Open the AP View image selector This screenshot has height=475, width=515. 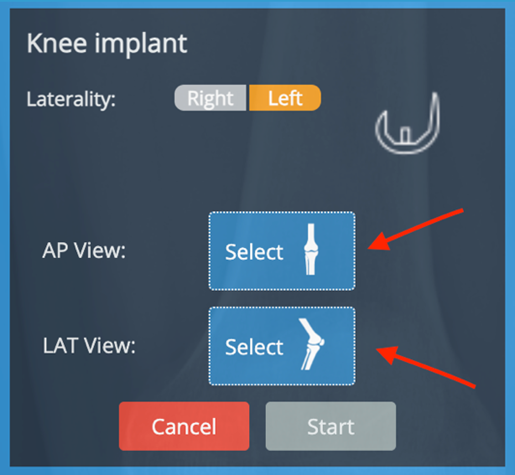(282, 251)
